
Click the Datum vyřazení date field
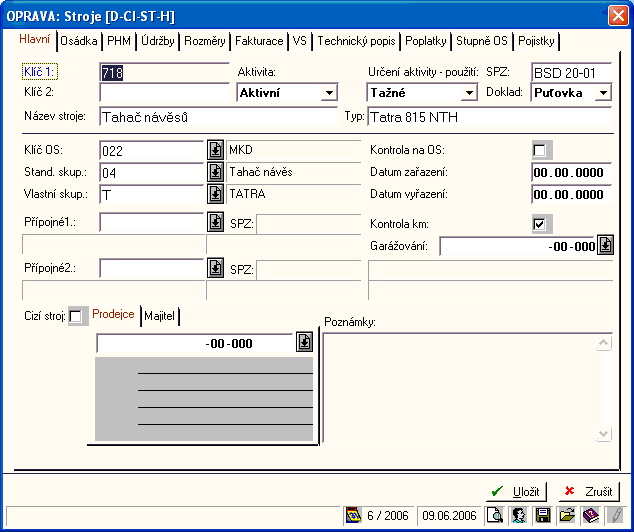571,195
